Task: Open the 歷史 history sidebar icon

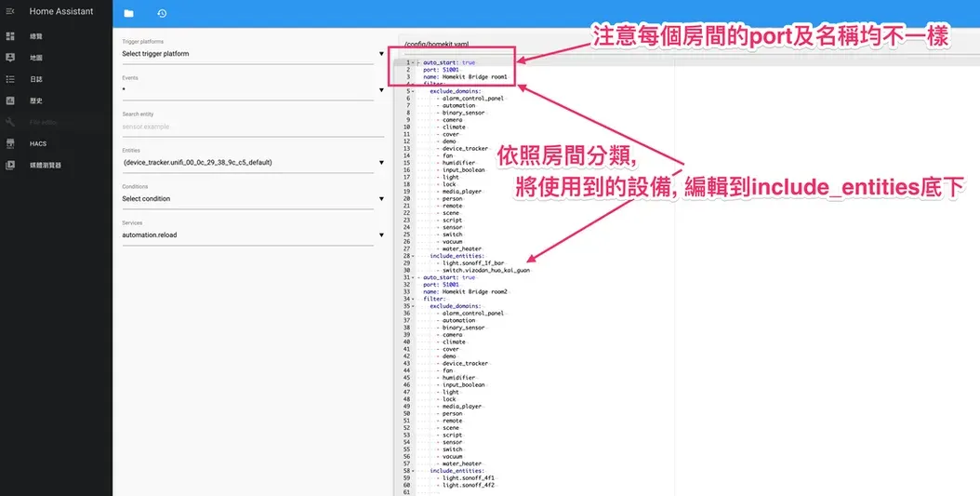Action: coord(10,101)
